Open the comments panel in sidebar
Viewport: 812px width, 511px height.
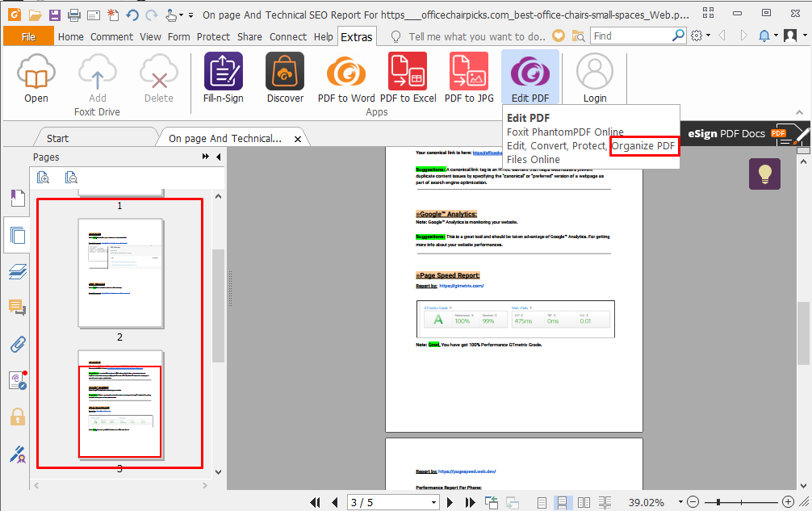[x=18, y=308]
